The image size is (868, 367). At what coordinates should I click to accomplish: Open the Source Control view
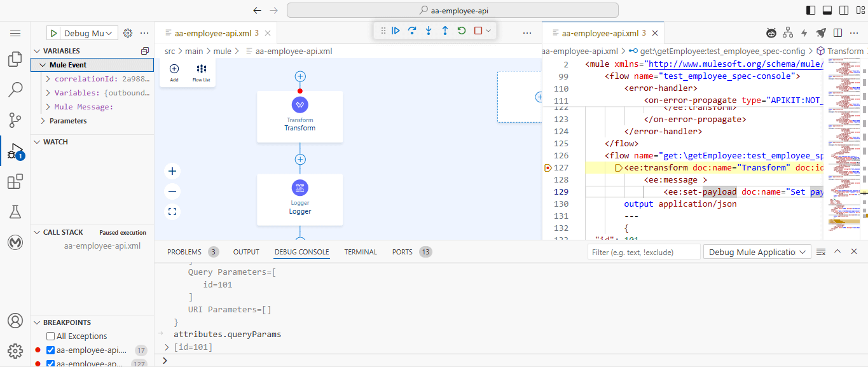tap(15, 120)
